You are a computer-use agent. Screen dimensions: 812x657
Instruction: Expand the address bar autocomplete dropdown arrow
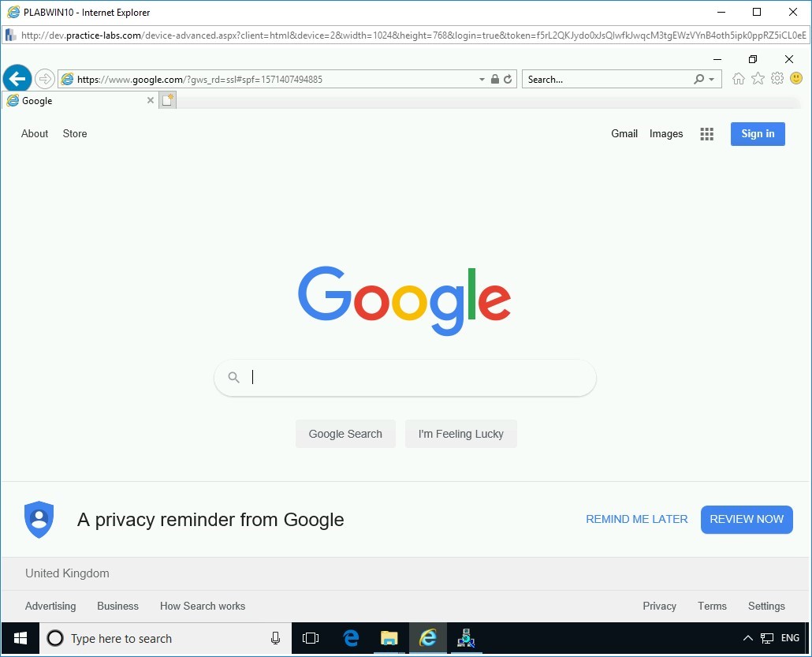point(482,80)
